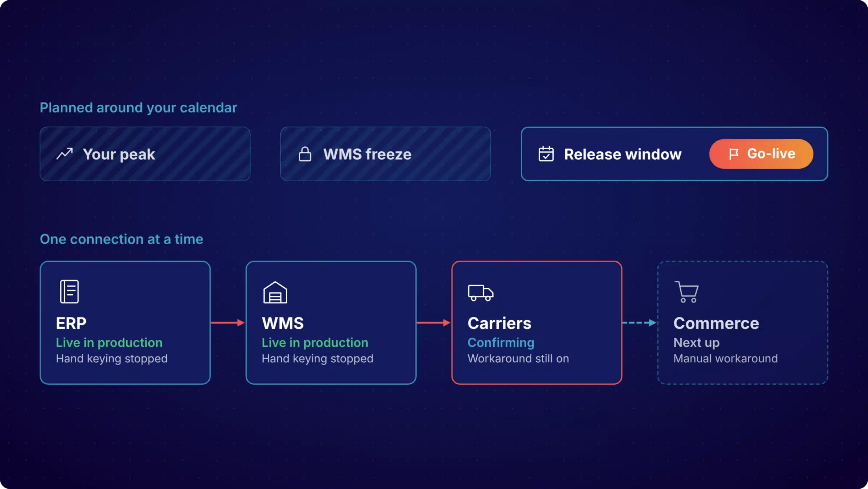Click the ERP document icon
This screenshot has width=868, height=489.
click(69, 291)
